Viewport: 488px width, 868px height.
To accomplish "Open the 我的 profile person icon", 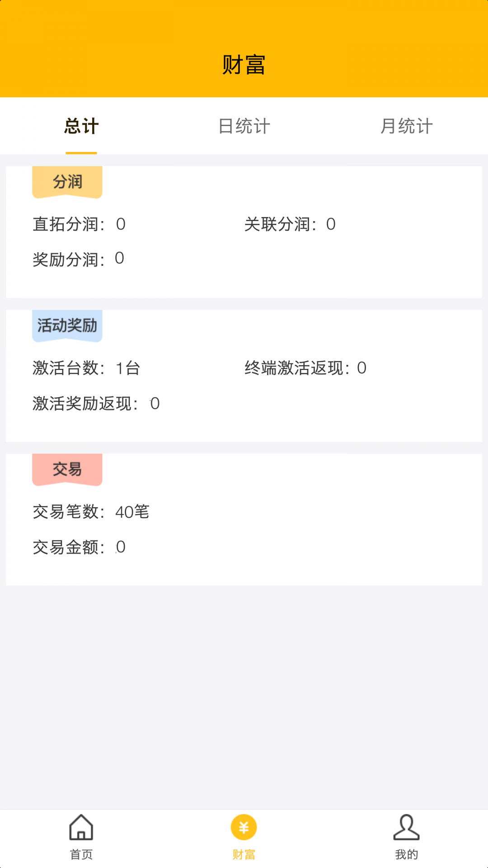I will pos(407,827).
